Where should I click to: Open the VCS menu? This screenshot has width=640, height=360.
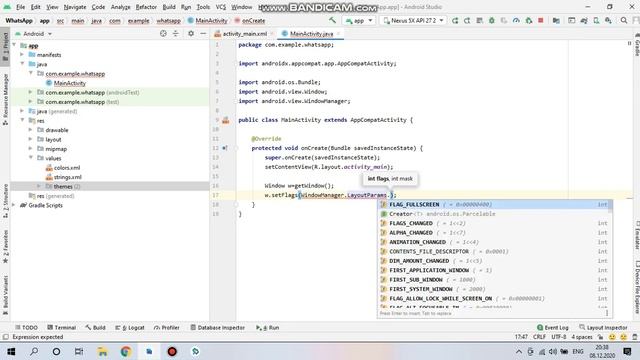pos(221,7)
